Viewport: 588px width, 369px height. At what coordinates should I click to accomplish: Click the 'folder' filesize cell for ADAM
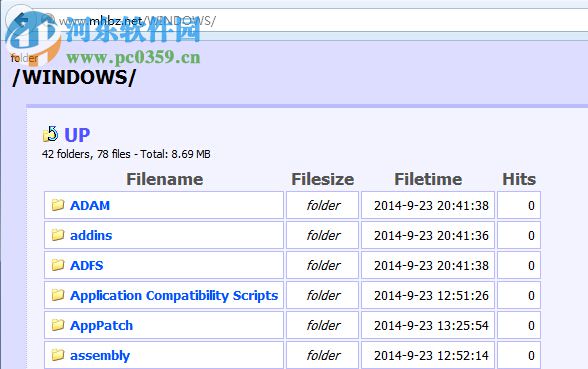322,205
